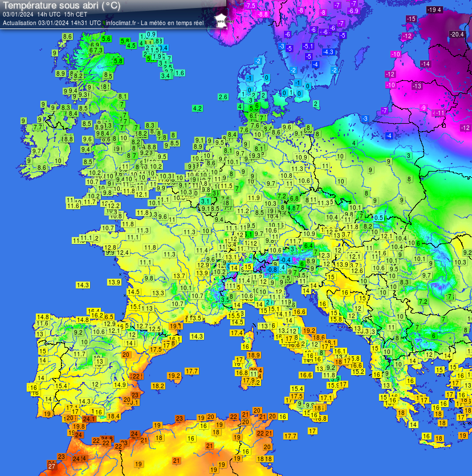Select the 2.6 label in the North Sea

[223, 97]
